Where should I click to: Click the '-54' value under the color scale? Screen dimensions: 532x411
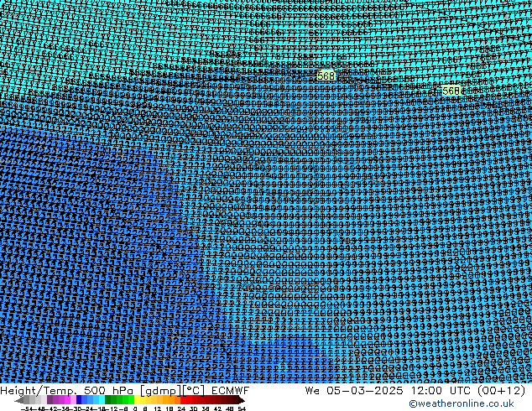tap(27, 408)
